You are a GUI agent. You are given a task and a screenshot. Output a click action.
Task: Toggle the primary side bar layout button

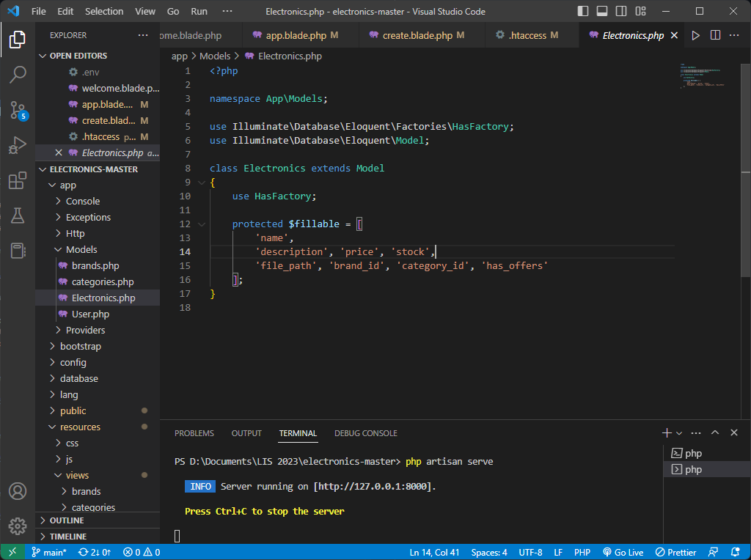[583, 12]
